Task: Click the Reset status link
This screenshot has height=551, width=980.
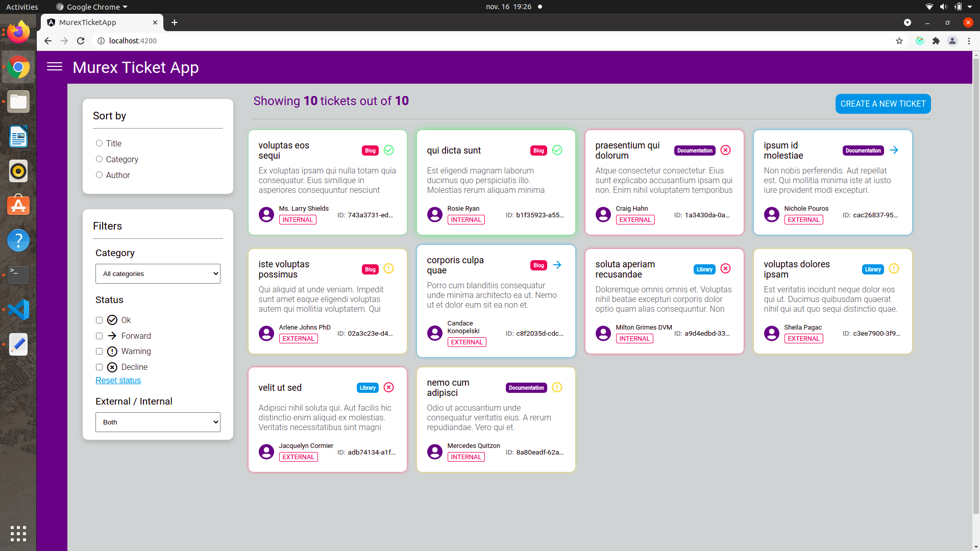Action: pyautogui.click(x=118, y=380)
